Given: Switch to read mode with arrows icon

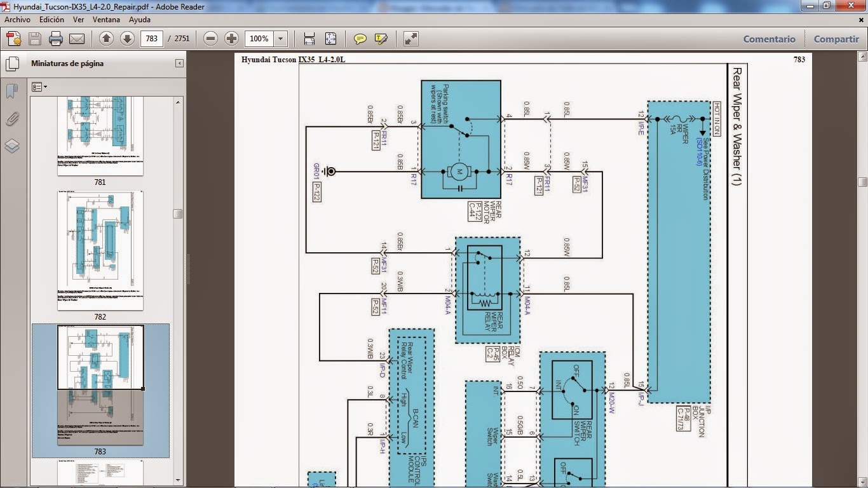Looking at the screenshot, I should (x=411, y=39).
